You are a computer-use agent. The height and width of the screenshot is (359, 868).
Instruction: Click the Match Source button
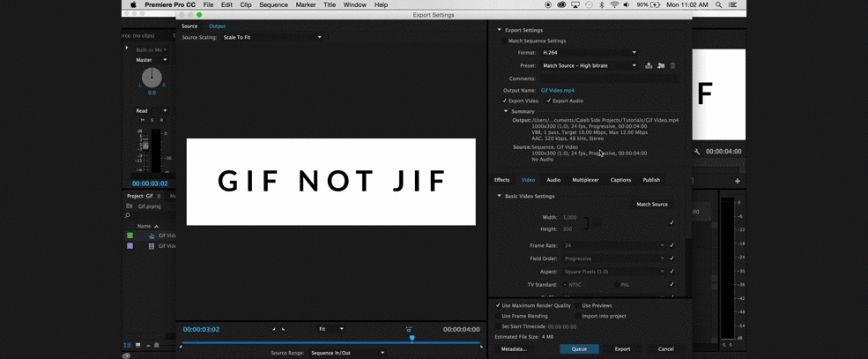point(652,205)
